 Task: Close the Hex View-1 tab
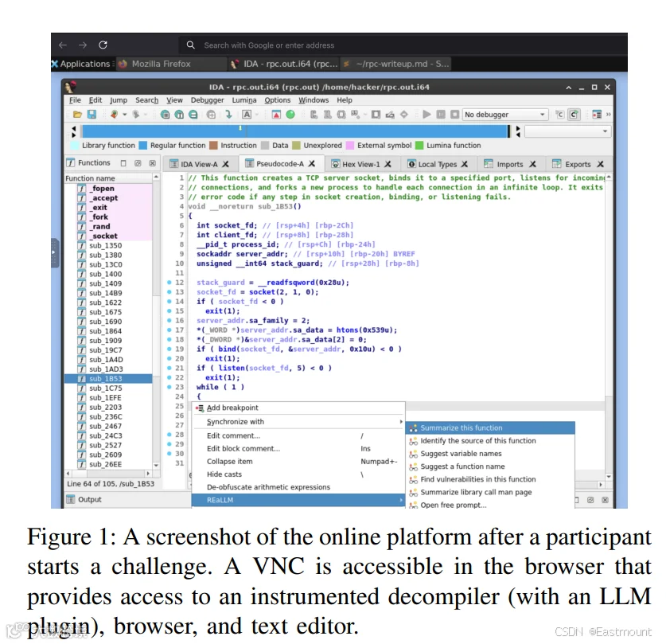point(388,164)
